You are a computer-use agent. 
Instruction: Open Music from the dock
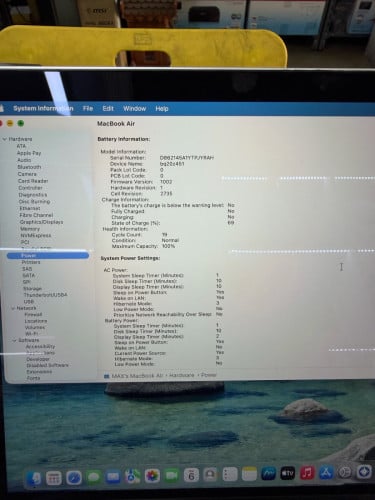[307, 473]
